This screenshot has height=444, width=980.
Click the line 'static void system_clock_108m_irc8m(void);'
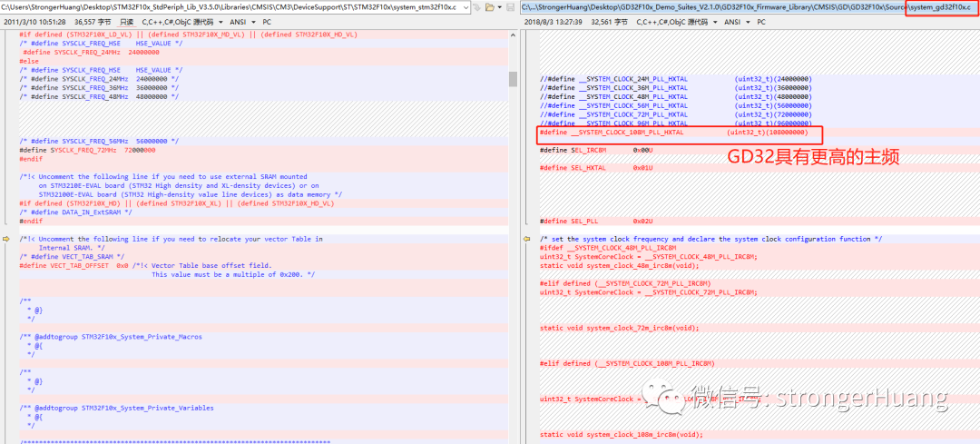pyautogui.click(x=622, y=435)
